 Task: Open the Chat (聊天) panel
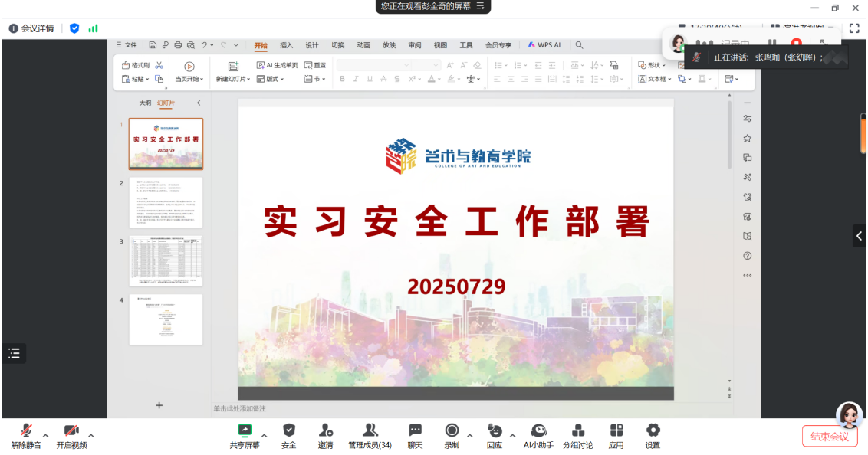(415, 431)
